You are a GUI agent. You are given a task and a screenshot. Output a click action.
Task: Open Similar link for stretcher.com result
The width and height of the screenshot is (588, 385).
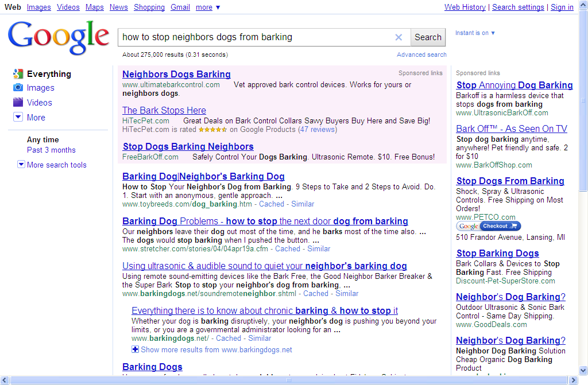[x=319, y=248]
